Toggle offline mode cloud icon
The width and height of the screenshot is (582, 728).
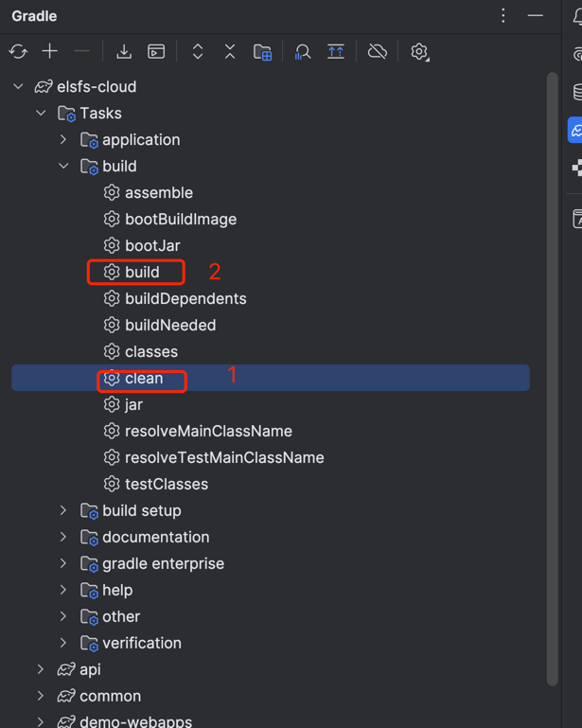point(378,52)
